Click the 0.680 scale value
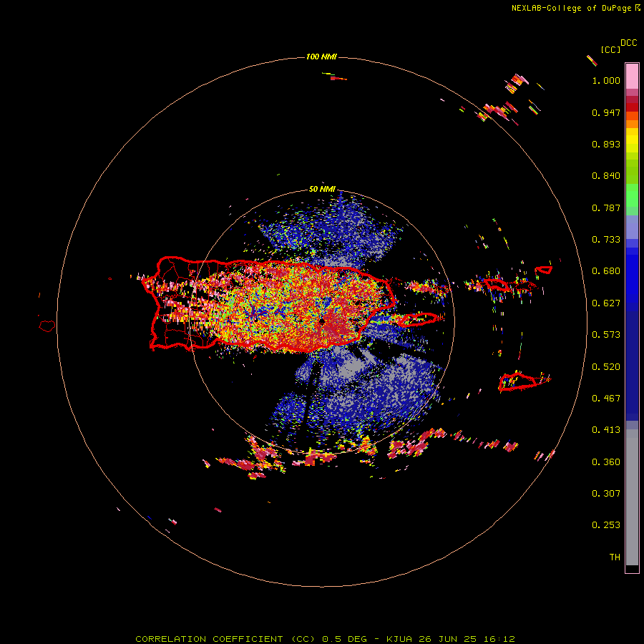The height and width of the screenshot is (644, 644). (606, 271)
